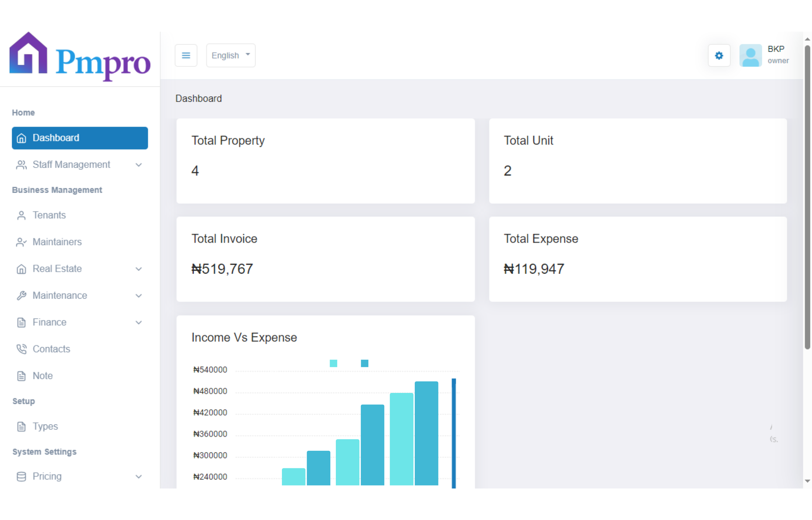Click the hamburger menu icon

tap(186, 55)
